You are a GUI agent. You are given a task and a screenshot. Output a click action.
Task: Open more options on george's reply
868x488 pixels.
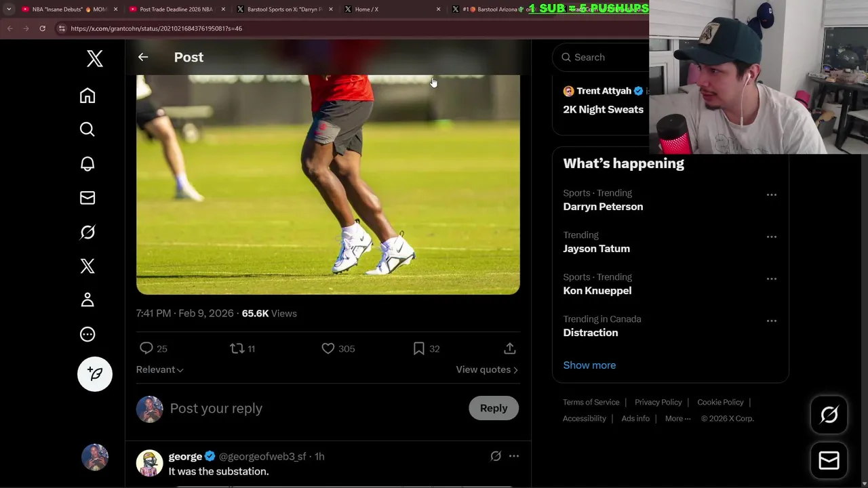pyautogui.click(x=514, y=456)
